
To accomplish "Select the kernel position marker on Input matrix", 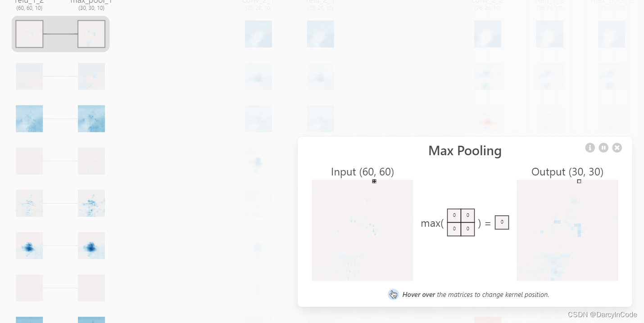I will [374, 181].
